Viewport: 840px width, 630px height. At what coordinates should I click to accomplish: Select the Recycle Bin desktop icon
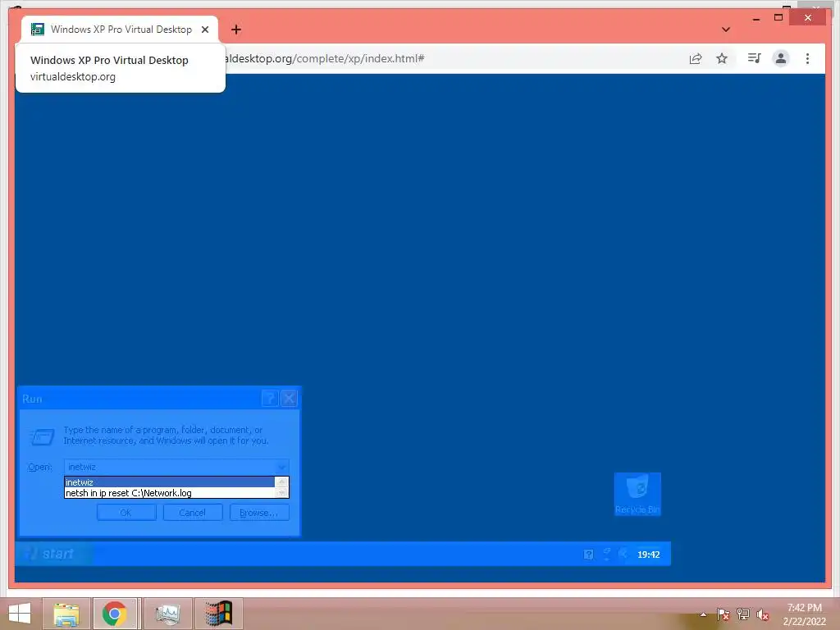[637, 494]
